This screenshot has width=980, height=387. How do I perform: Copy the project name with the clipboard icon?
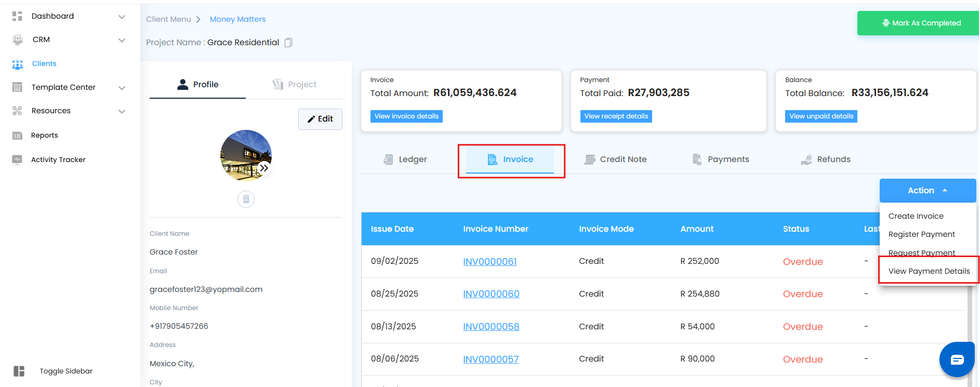point(288,43)
